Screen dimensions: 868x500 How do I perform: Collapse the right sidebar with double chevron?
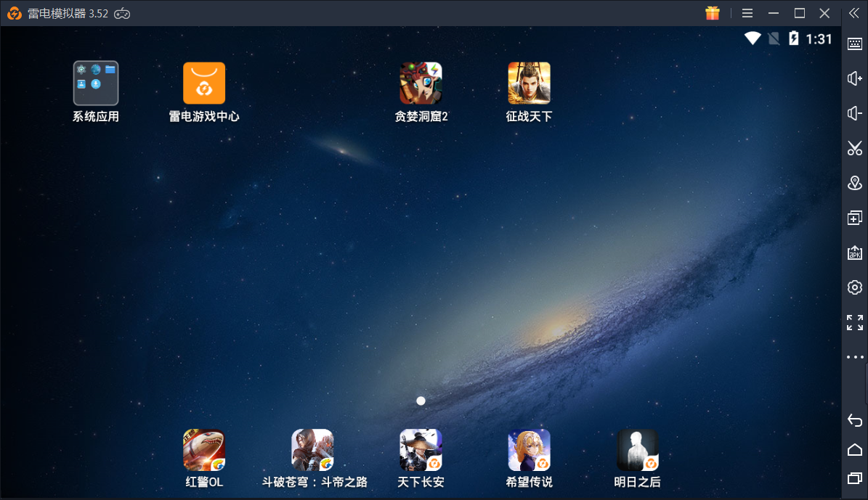[854, 13]
